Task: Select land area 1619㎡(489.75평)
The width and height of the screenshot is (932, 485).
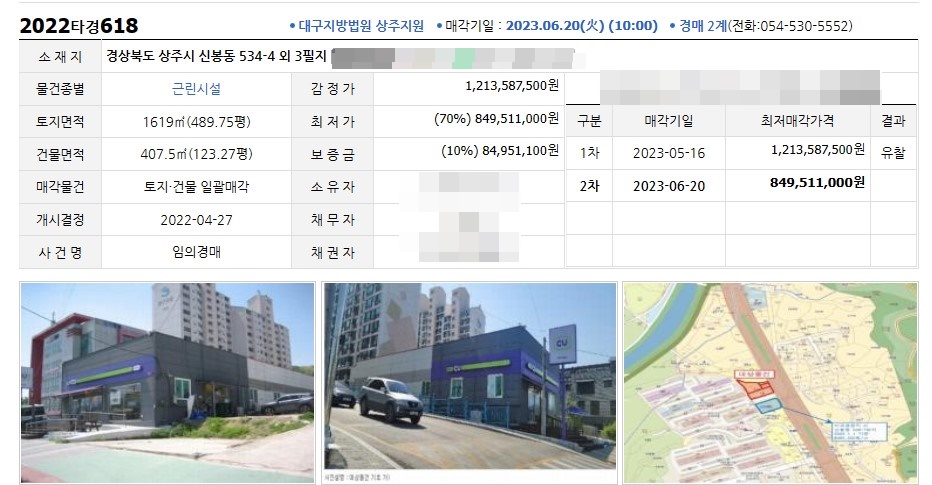Action: click(196, 122)
